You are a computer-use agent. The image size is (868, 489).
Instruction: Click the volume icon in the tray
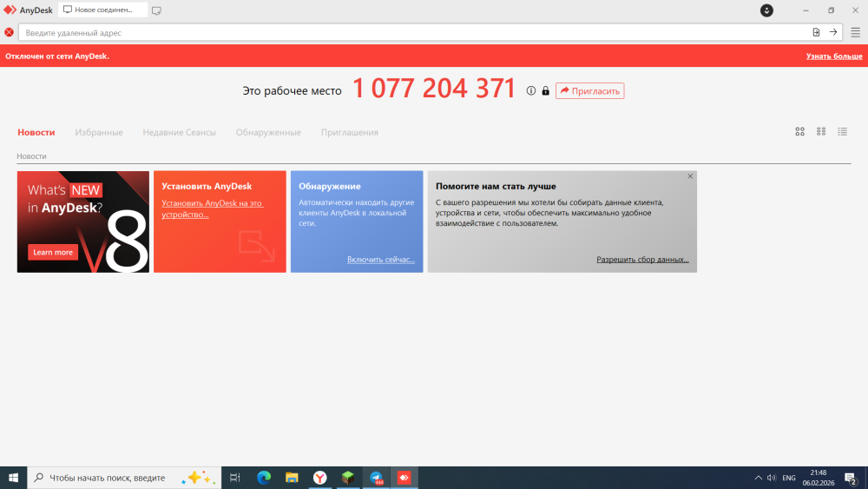[772, 478]
